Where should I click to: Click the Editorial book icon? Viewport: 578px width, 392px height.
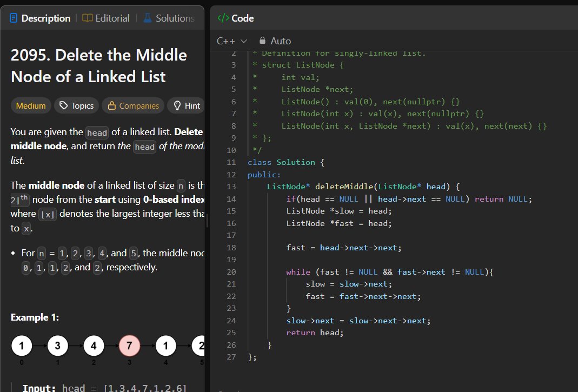tap(88, 18)
